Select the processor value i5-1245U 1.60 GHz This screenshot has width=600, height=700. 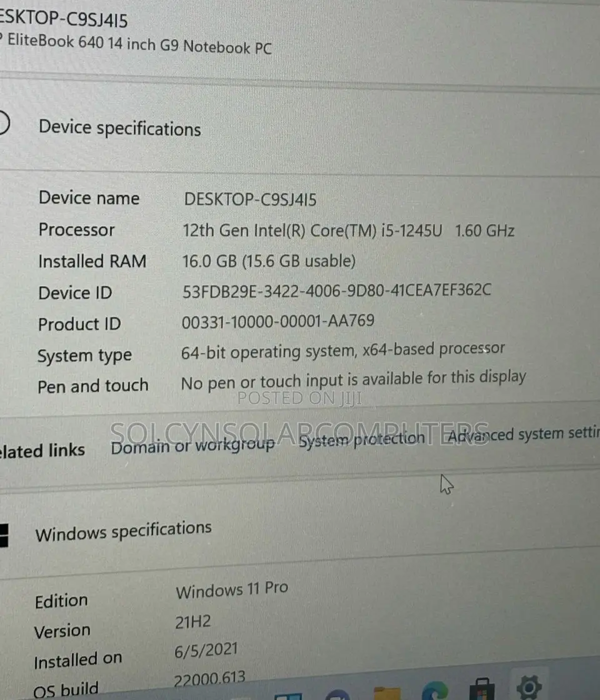pyautogui.click(x=348, y=231)
